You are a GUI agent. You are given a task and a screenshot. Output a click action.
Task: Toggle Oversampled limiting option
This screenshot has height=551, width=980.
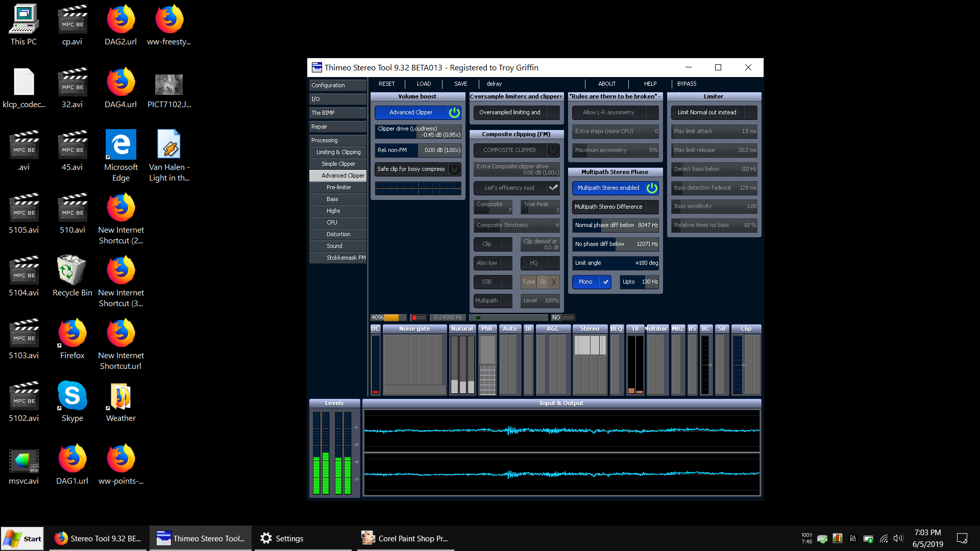coord(516,112)
